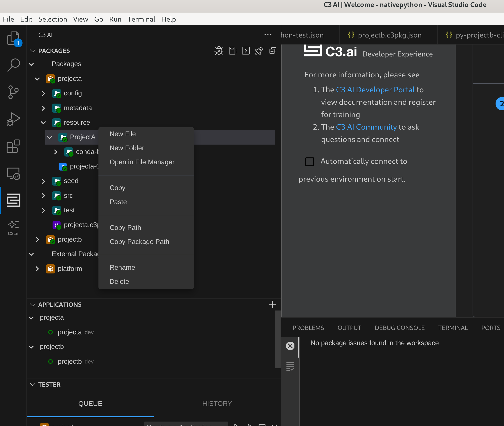Screen dimensions: 504x426
Task: Click the debug bug icon in Packages toolbar
Action: pos(219,51)
